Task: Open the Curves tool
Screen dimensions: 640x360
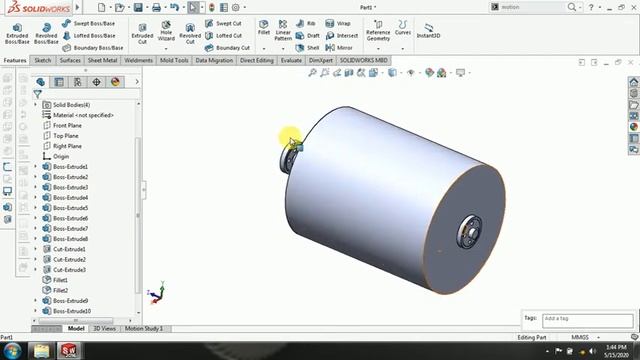Action: [403, 27]
